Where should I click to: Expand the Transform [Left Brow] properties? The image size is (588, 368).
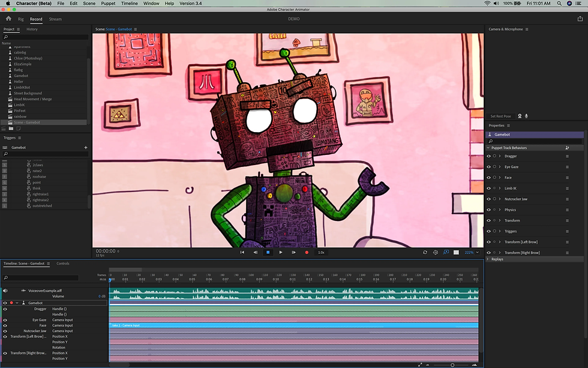(500, 242)
